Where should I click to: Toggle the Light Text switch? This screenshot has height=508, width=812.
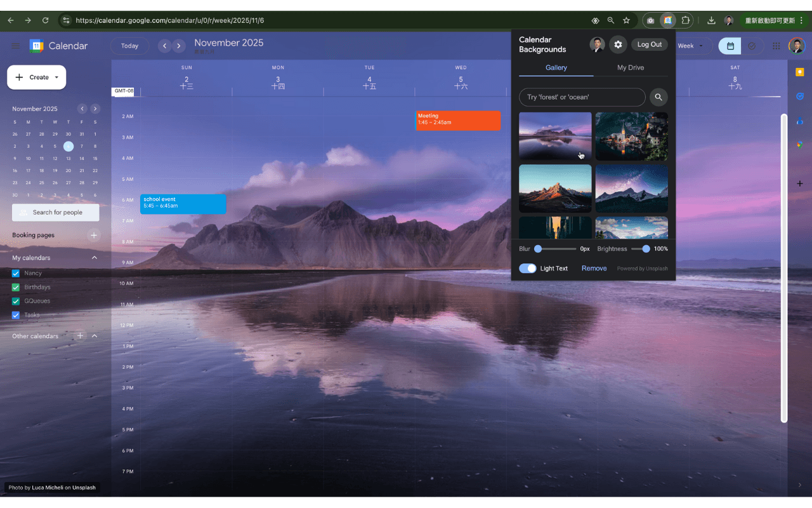(x=527, y=268)
